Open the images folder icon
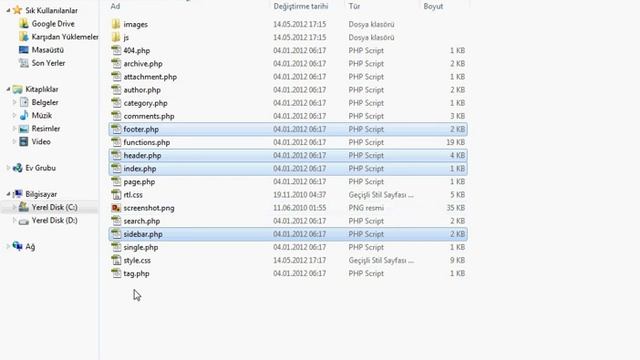This screenshot has height=360, width=640. click(116, 24)
